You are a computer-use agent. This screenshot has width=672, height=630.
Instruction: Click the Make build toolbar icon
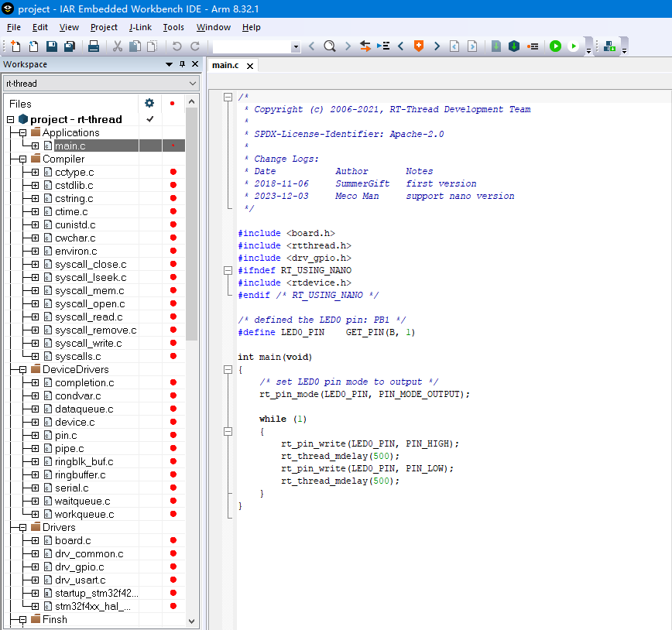513,46
